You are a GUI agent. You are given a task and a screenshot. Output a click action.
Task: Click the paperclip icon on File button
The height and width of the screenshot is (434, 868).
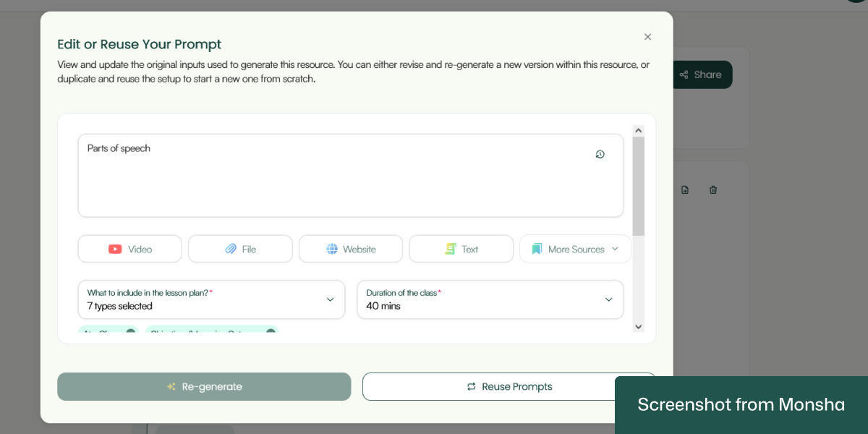[x=231, y=249]
